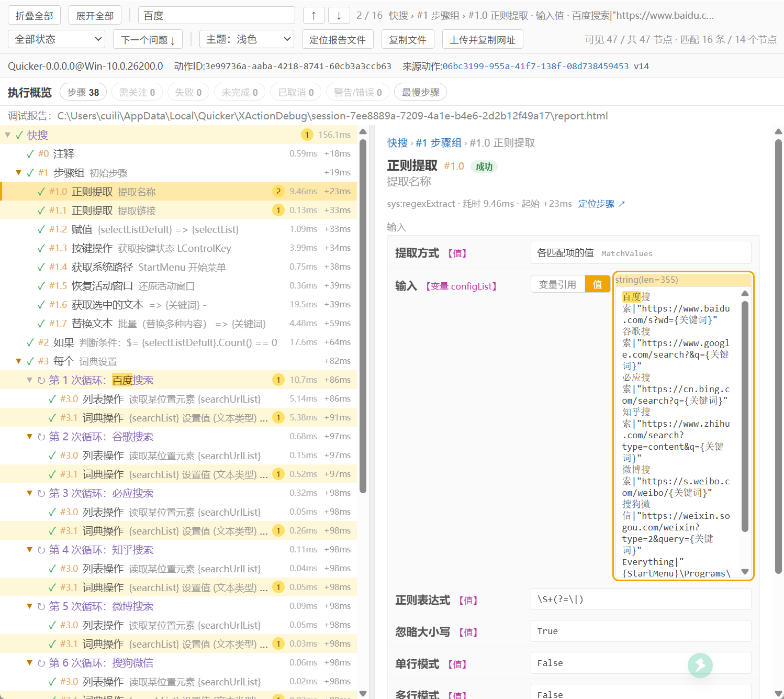784x699 pixels.
Task: Open the 全部状态 dropdown
Action: pos(57,39)
